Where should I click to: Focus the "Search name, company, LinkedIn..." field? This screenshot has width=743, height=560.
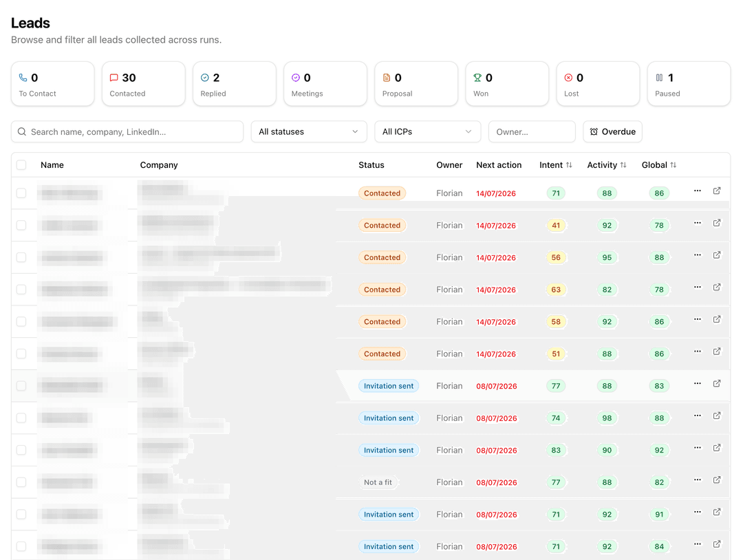(127, 131)
